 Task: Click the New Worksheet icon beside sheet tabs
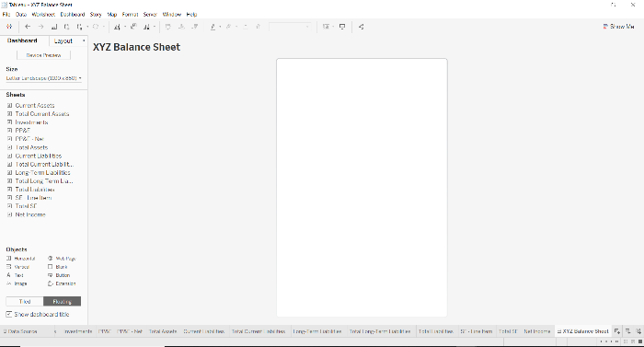coord(617,331)
